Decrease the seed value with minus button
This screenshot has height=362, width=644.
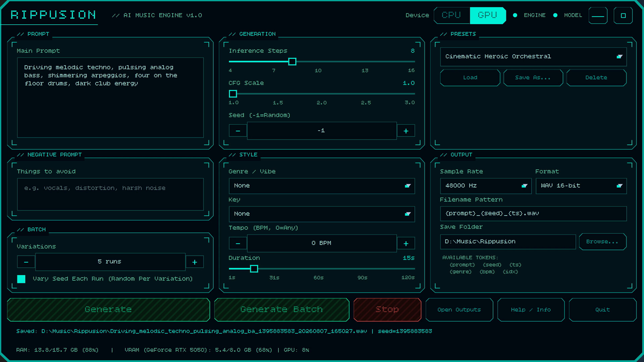pos(238,131)
